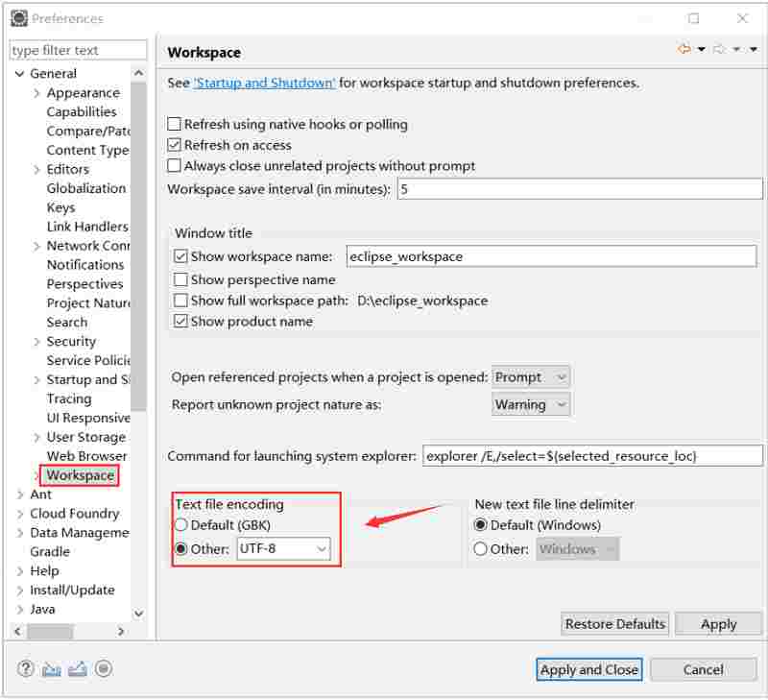Select Notifications in the preference tree
Screen dimensions: 768x700
click(x=85, y=265)
